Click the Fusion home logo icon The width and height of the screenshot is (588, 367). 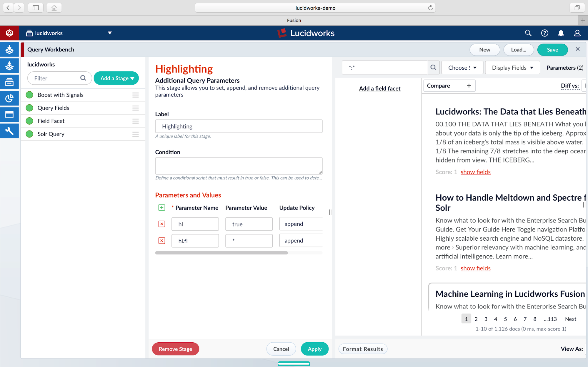pos(9,33)
